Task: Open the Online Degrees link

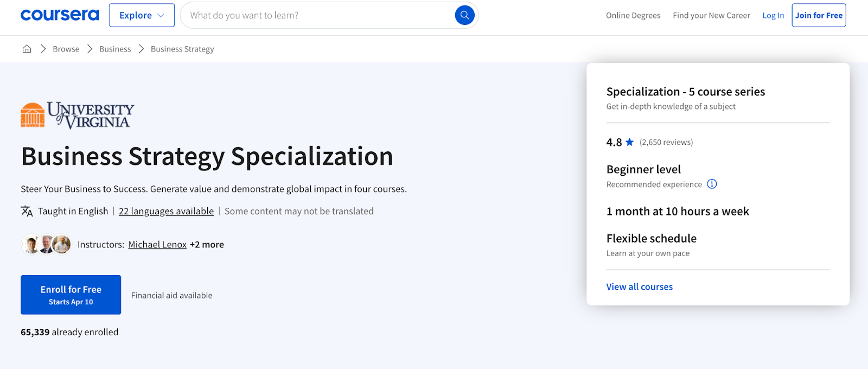Action: pos(633,15)
